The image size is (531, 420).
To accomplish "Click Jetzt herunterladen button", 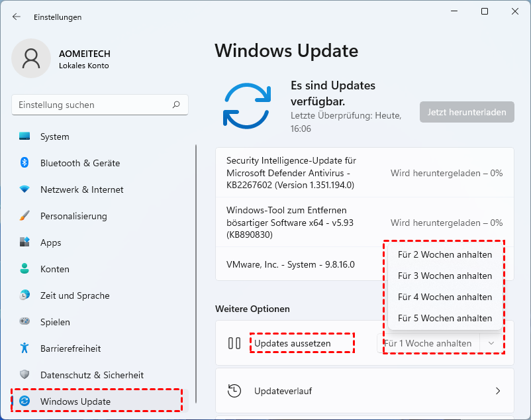I will 467,112.
